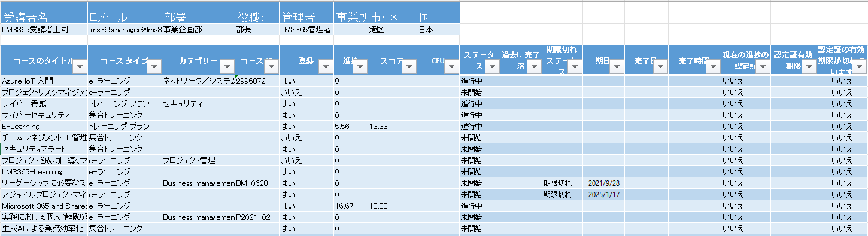Click the LMS365管理者 manager cell

[306, 29]
